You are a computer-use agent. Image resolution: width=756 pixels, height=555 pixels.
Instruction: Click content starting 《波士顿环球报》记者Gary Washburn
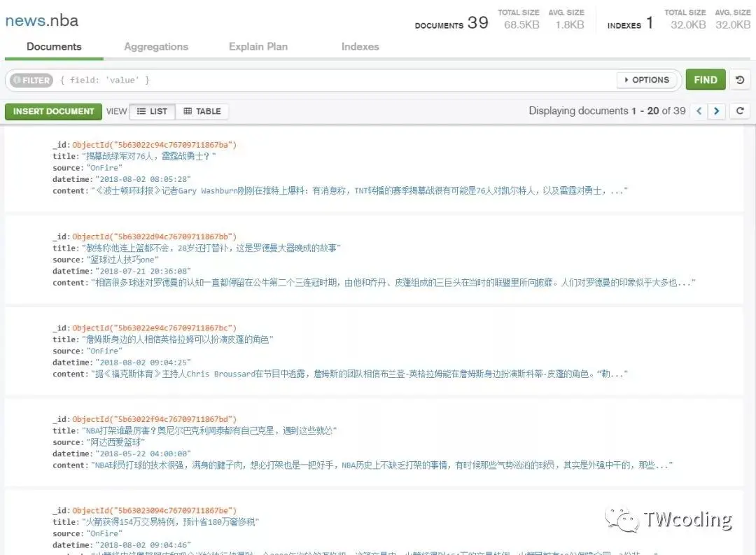pos(359,191)
